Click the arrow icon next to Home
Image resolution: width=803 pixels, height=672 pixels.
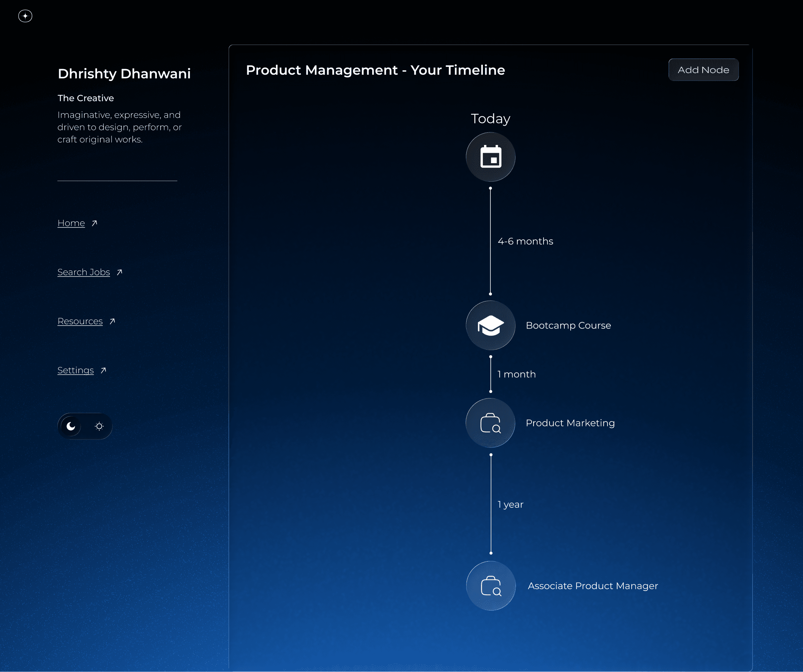click(94, 223)
